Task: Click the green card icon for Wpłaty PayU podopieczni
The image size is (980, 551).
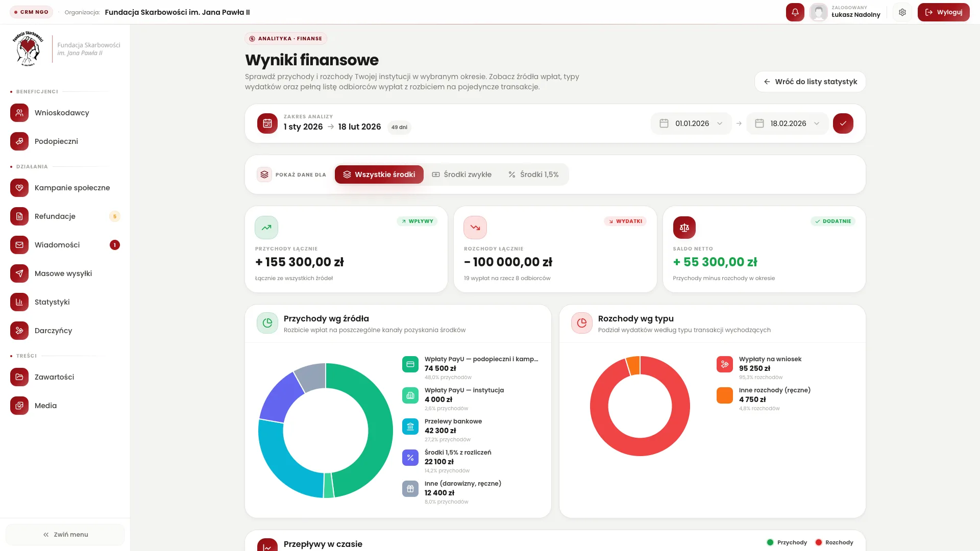Action: (410, 364)
